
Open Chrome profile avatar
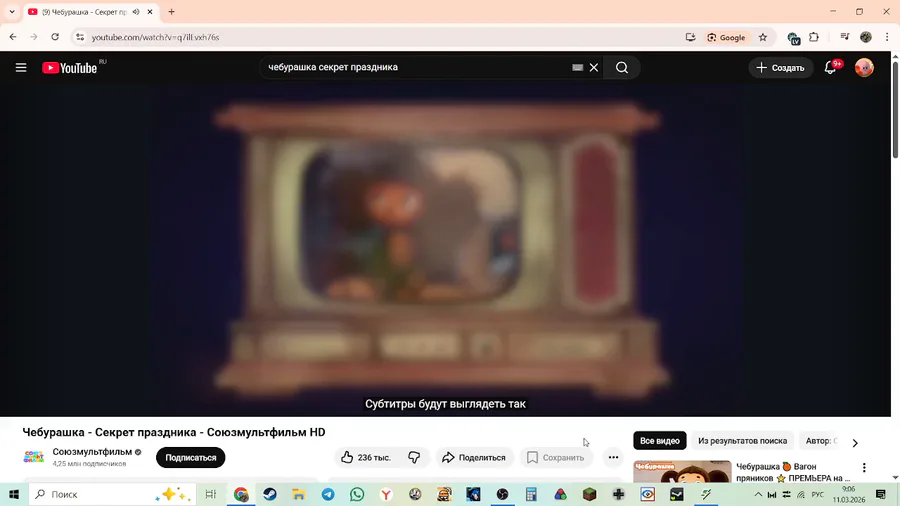[x=866, y=37]
